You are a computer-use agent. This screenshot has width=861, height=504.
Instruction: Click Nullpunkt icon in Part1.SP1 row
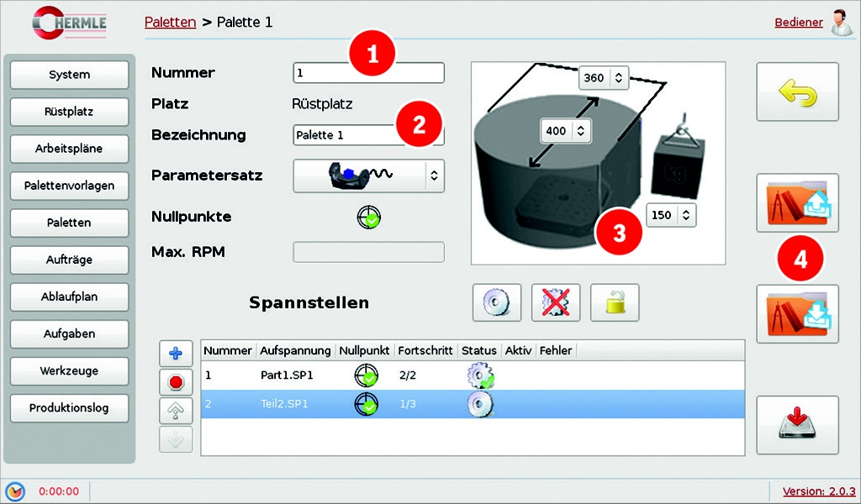click(x=367, y=375)
